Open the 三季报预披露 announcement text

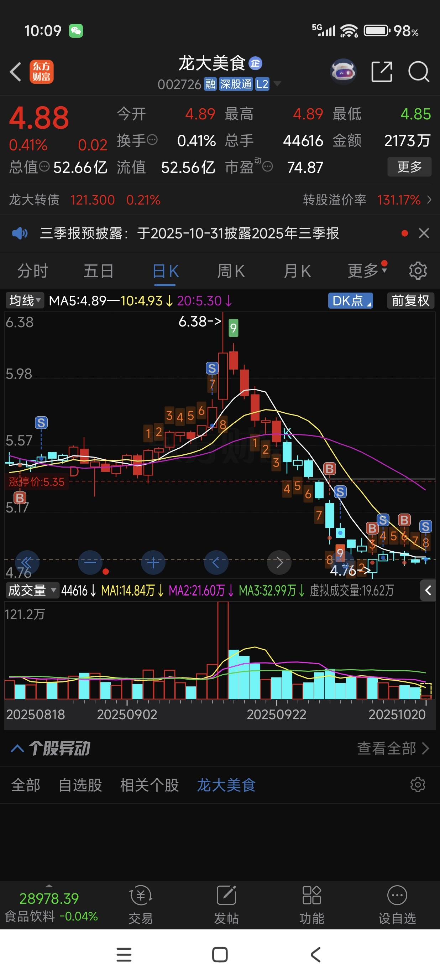click(x=189, y=233)
